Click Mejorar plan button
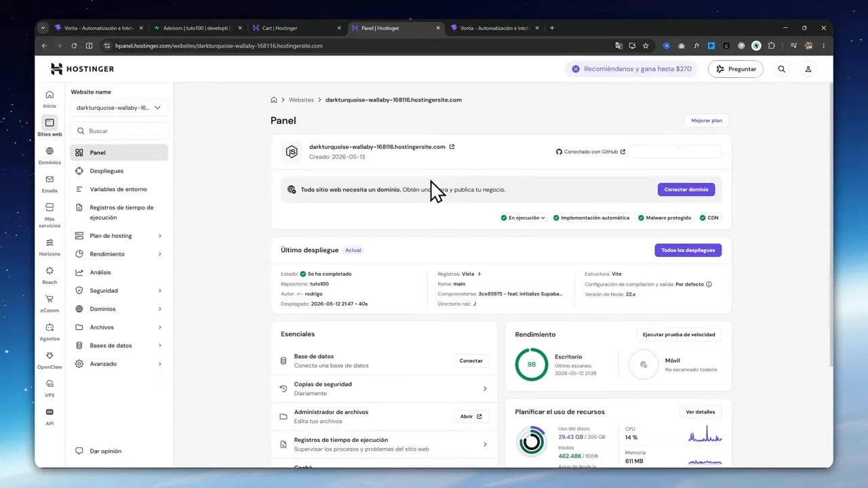The image size is (868, 488). pyautogui.click(x=707, y=121)
